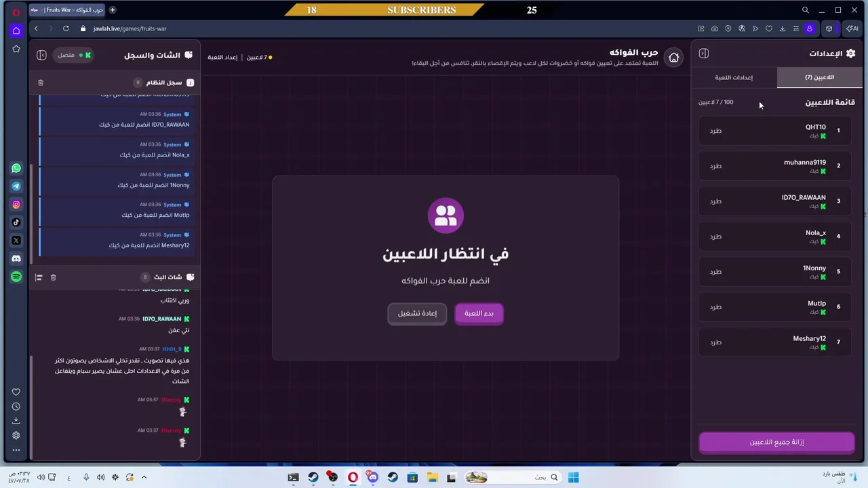Open the terminal app from taskbar
This screenshot has width=868, height=488.
pyautogui.click(x=293, y=477)
